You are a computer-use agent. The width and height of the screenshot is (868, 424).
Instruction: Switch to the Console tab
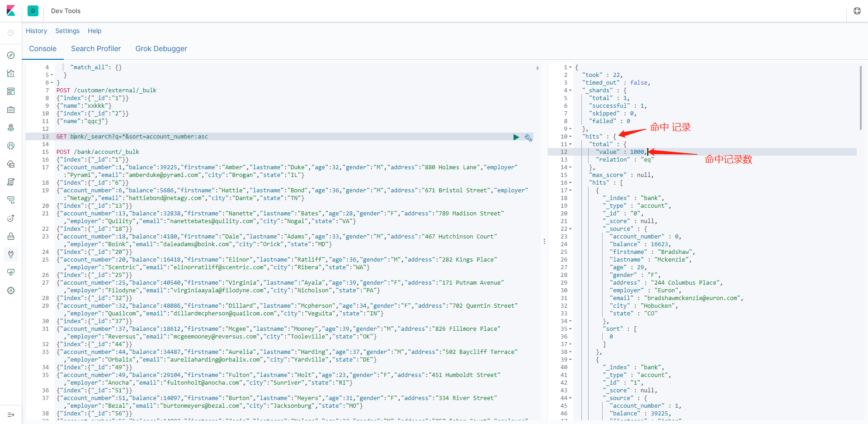pyautogui.click(x=42, y=49)
